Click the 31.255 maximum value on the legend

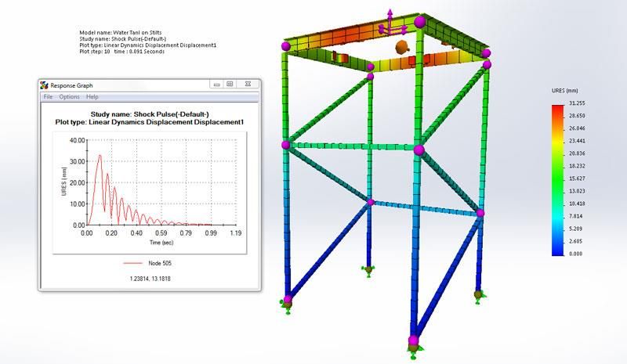click(577, 103)
